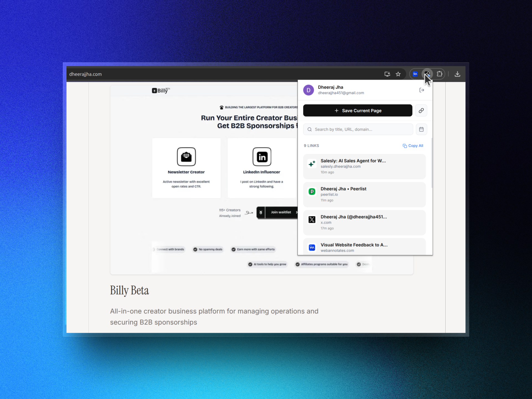
Task: Click '17m ago' timestamp
Action: tap(327, 228)
